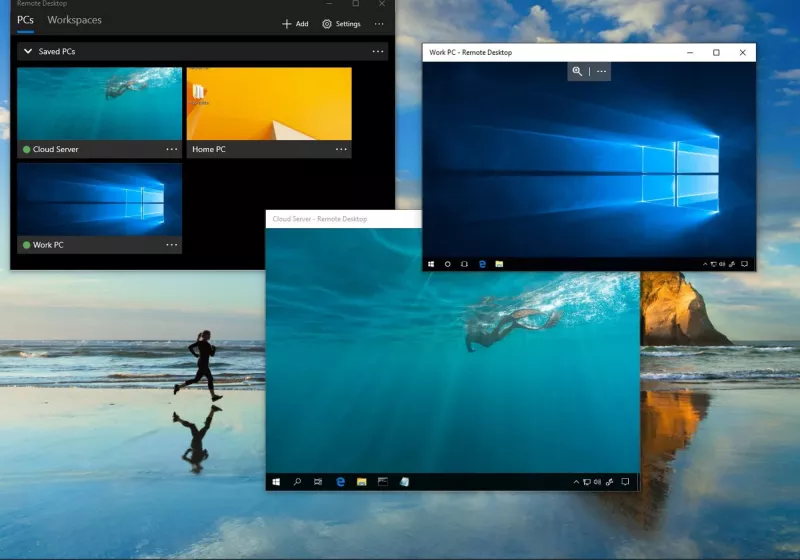Click volume icon in Cloud Server window tray
Viewport: 800px width, 560px height.
597,482
